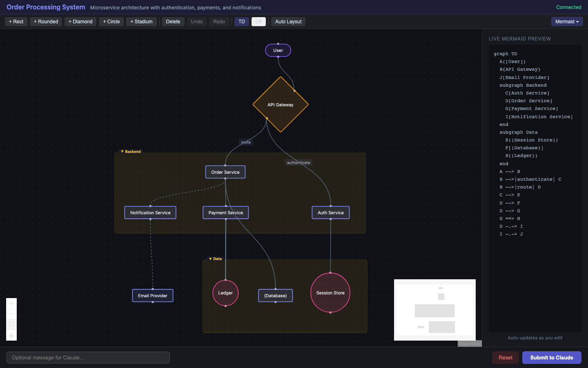Zoom out with the canvas minus control

11,314
